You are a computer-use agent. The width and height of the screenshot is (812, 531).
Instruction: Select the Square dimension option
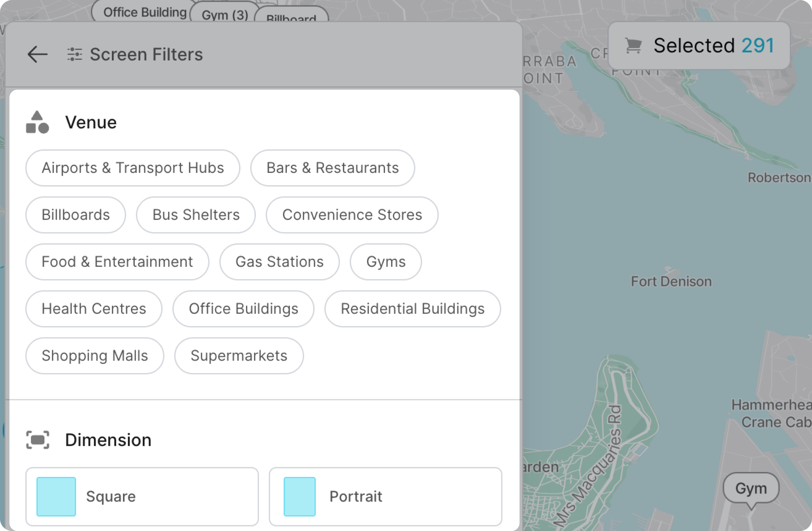point(142,497)
